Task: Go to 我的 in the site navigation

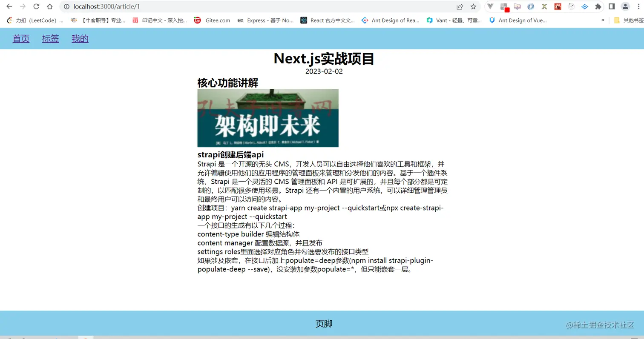Action: pyautogui.click(x=80, y=39)
